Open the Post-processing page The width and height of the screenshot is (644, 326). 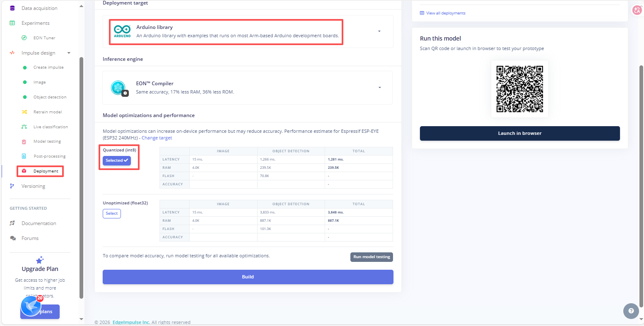(x=50, y=156)
